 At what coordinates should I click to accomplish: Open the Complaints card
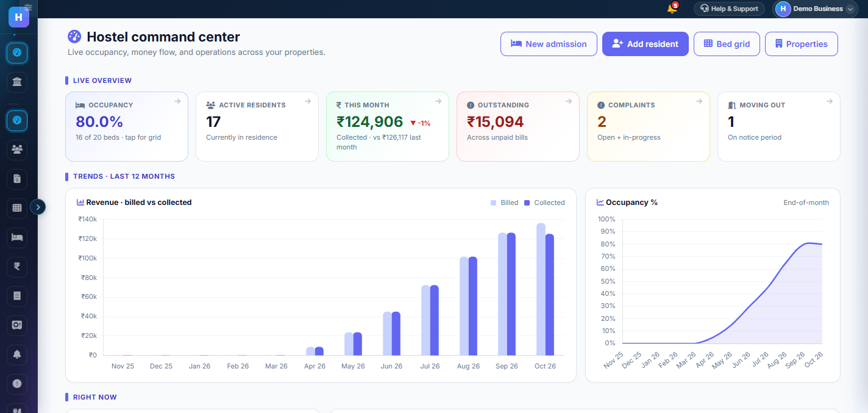point(648,126)
